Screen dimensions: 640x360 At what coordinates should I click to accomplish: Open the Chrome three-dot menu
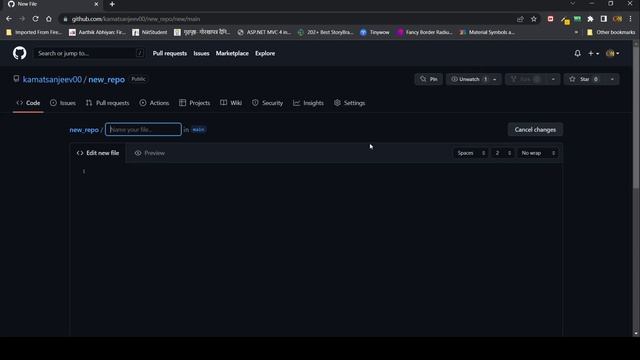click(630, 19)
